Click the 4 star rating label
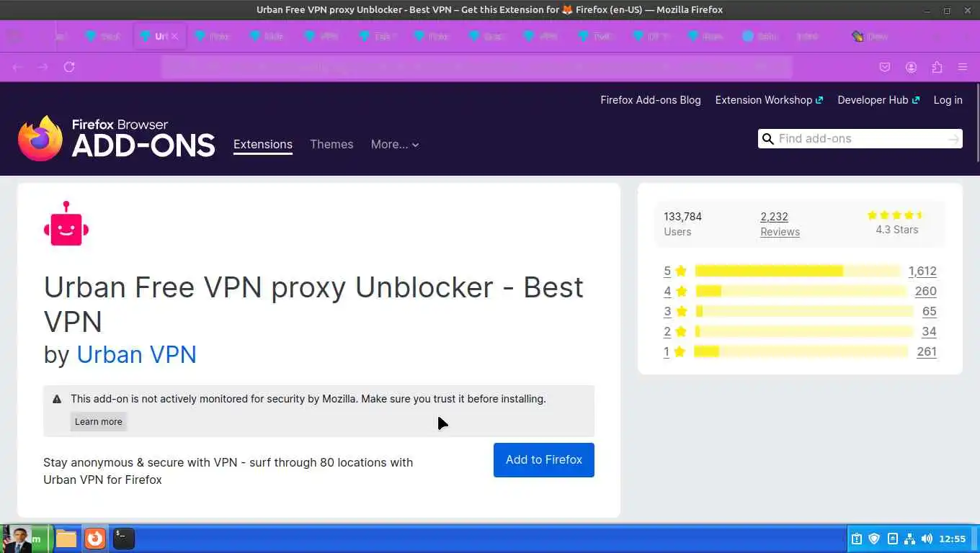Viewport: 980px width, 553px height. click(x=676, y=292)
